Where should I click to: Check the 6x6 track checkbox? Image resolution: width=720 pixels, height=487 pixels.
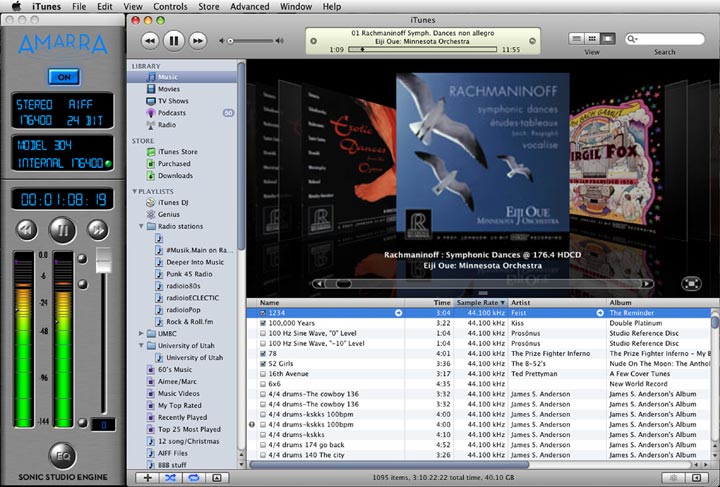click(x=263, y=384)
